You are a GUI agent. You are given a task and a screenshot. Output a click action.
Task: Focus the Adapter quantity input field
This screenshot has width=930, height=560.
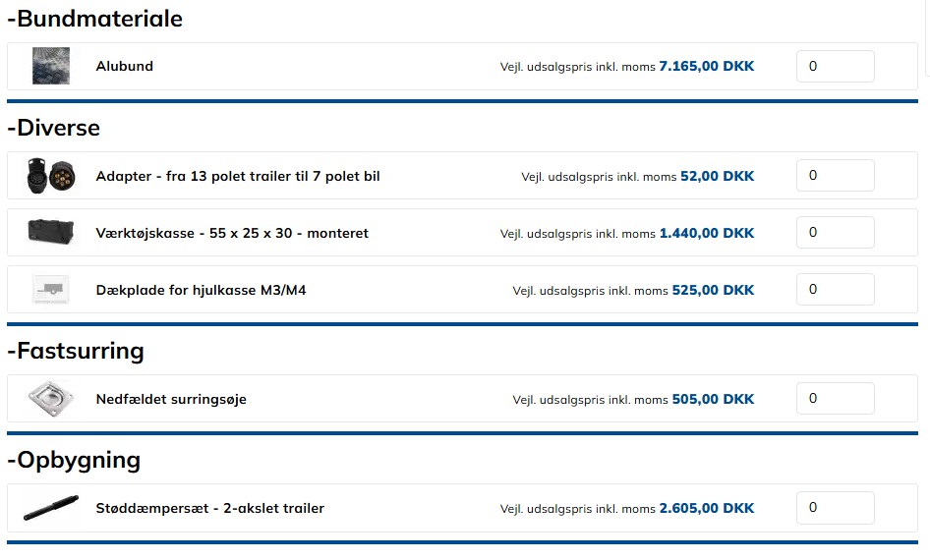[835, 176]
